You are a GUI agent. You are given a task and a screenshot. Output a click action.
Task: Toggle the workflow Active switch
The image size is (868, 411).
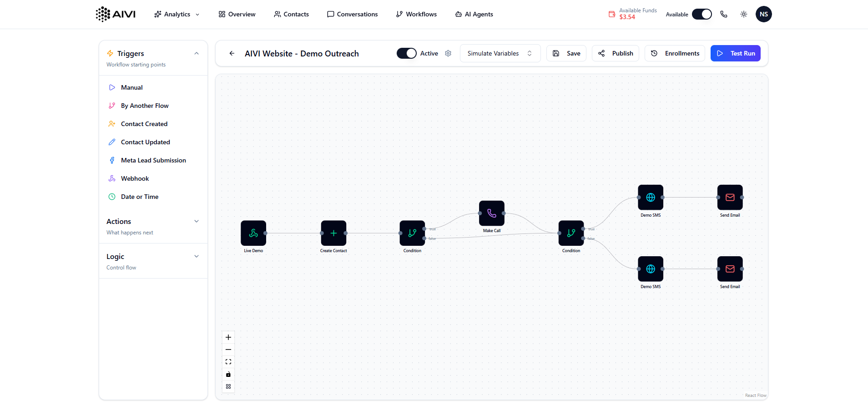[x=406, y=53]
